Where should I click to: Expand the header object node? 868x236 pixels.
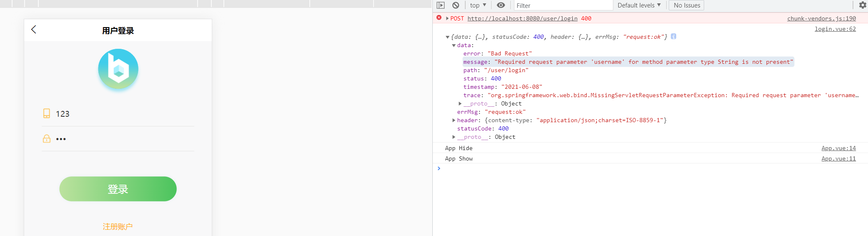pyautogui.click(x=454, y=120)
